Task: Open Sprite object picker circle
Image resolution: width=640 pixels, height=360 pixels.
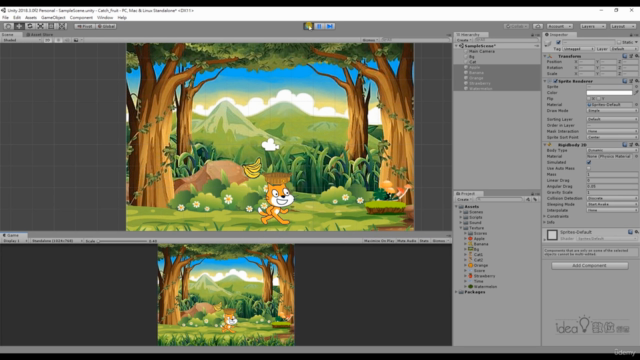Action: (636, 87)
